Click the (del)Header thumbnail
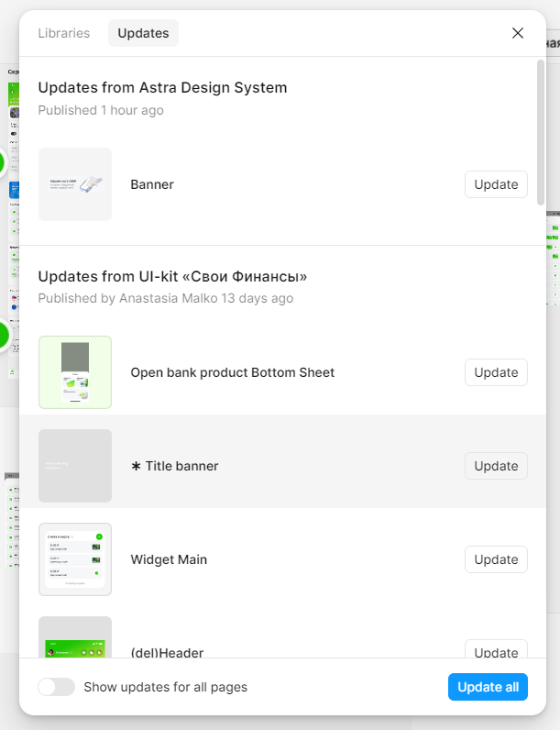The image size is (560, 730). point(75,636)
